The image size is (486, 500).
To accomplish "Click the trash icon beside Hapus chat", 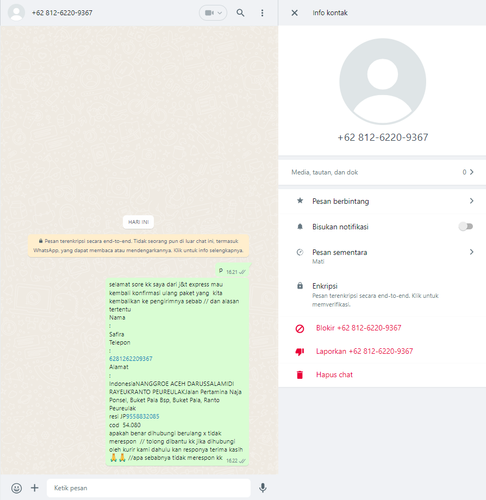I will (x=300, y=375).
